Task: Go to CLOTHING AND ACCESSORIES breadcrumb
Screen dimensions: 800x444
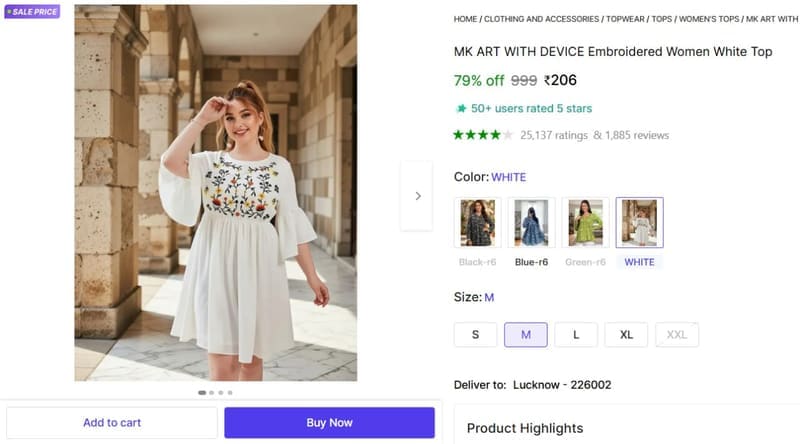Action: (x=541, y=19)
